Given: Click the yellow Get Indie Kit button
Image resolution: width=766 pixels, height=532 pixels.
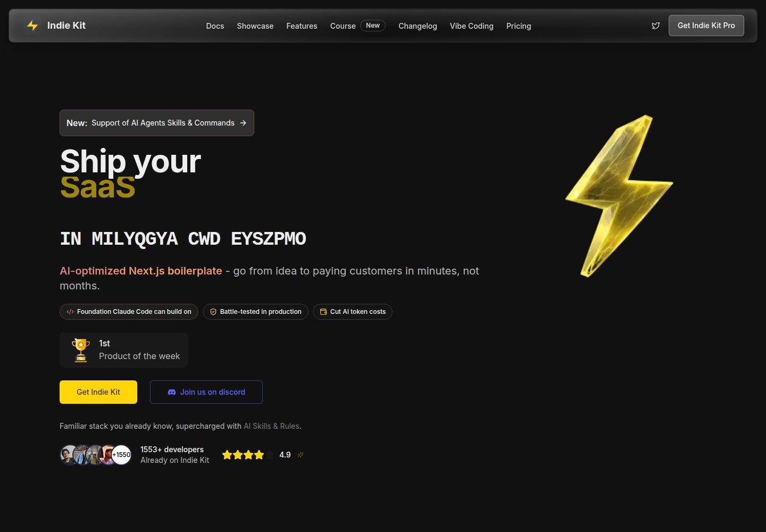Looking at the screenshot, I should tap(98, 392).
